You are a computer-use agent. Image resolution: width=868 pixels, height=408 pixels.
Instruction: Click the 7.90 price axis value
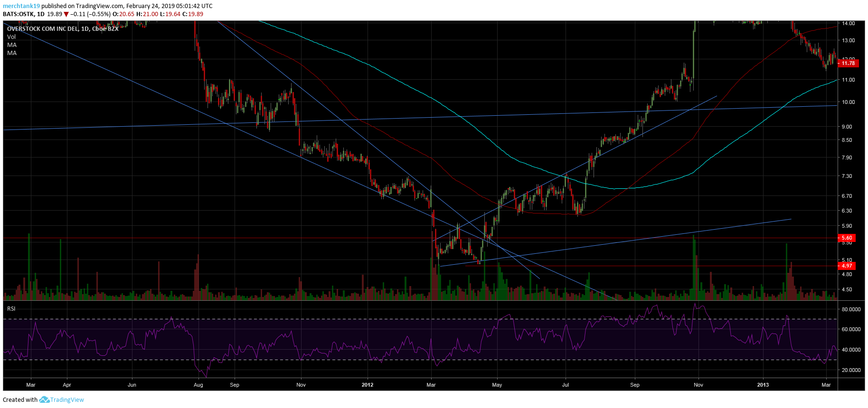[x=847, y=158]
